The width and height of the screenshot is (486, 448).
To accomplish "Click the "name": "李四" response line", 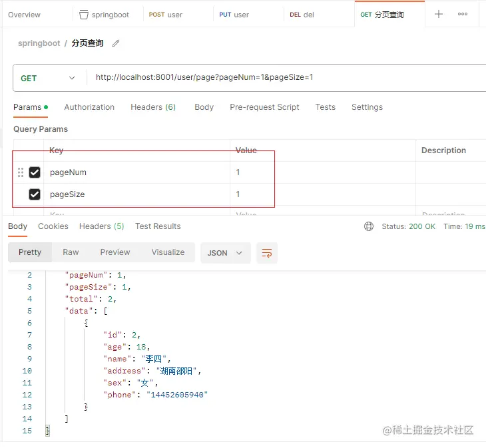I will pos(137,359).
